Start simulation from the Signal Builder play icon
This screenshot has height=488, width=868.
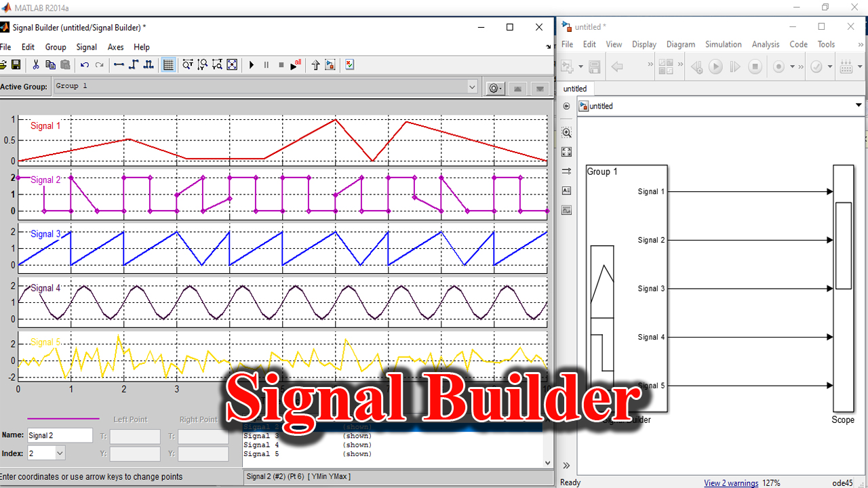pos(252,64)
